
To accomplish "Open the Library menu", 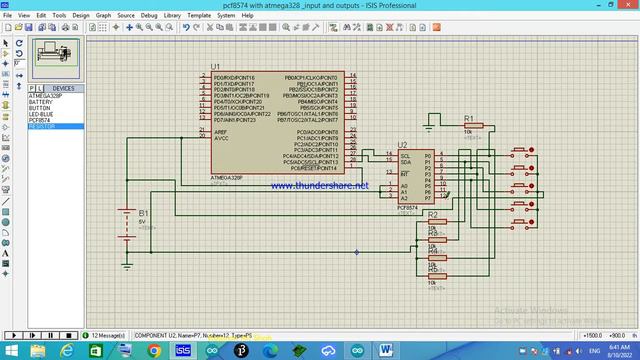I will [172, 16].
